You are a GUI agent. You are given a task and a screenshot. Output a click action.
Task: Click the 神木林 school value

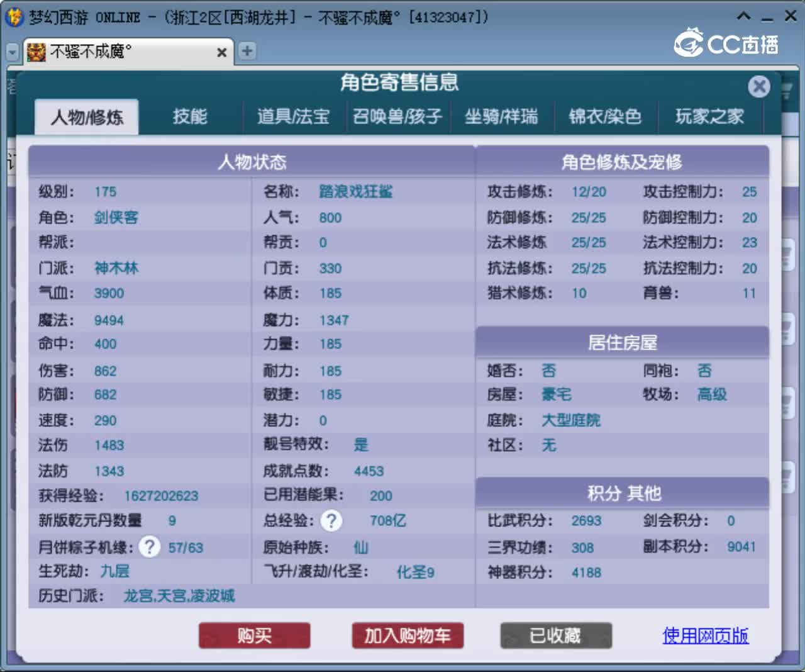point(116,268)
